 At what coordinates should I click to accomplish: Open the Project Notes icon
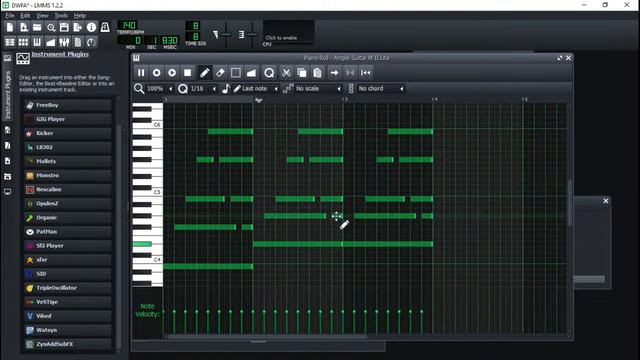pos(78,42)
